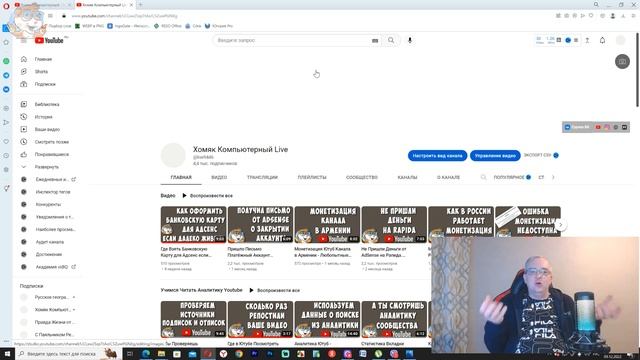Image resolution: width=640 pixels, height=360 pixels.
Task: Click the round camera button on banner
Action: (x=622, y=62)
